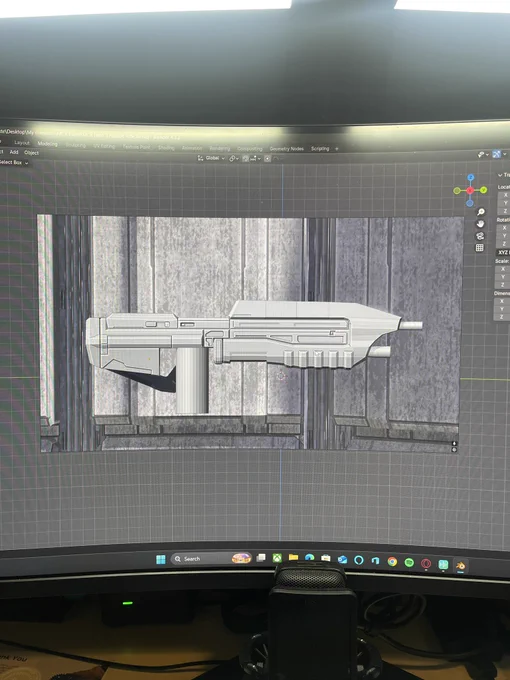Viewport: 510px width, 680px height.
Task: Open Spotify green icon in taskbar
Action: pos(409,562)
